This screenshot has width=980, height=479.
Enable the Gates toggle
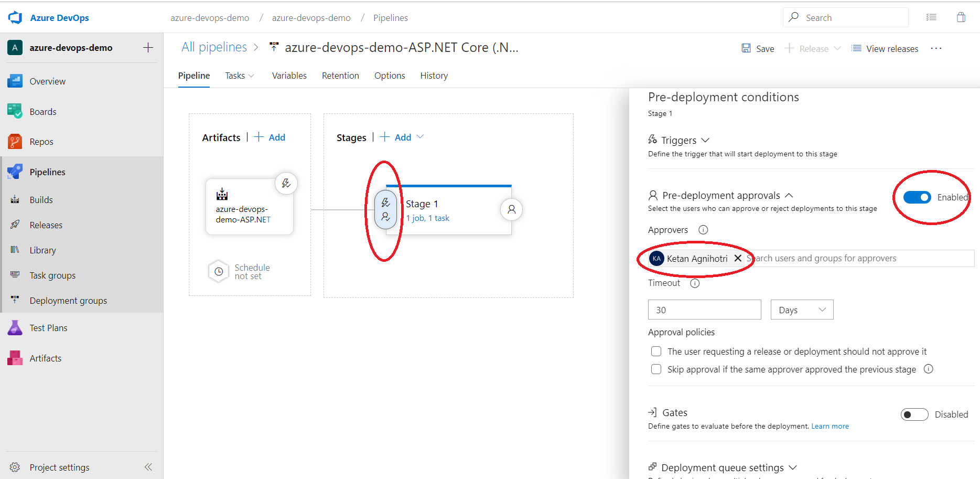point(914,414)
